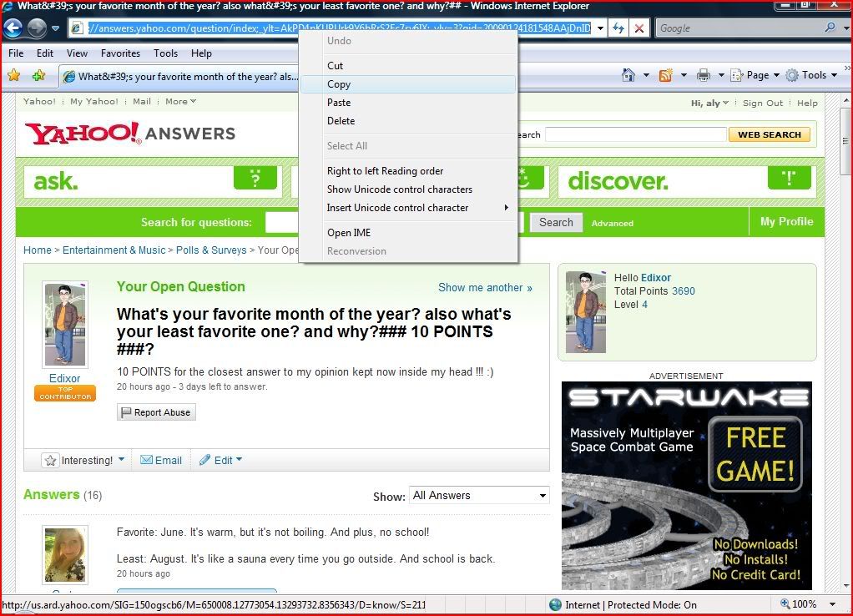The image size is (853, 616).
Task: Open the View menu
Action: [77, 53]
